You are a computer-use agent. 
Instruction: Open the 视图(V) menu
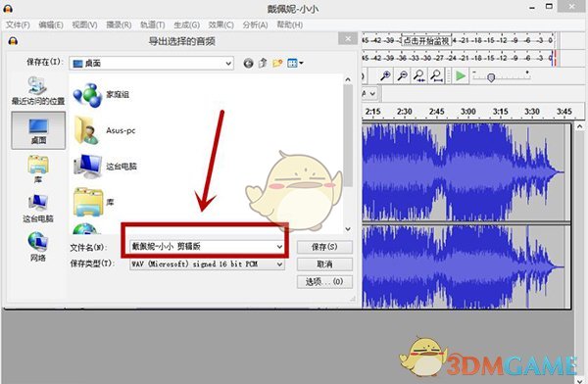pyautogui.click(x=84, y=24)
